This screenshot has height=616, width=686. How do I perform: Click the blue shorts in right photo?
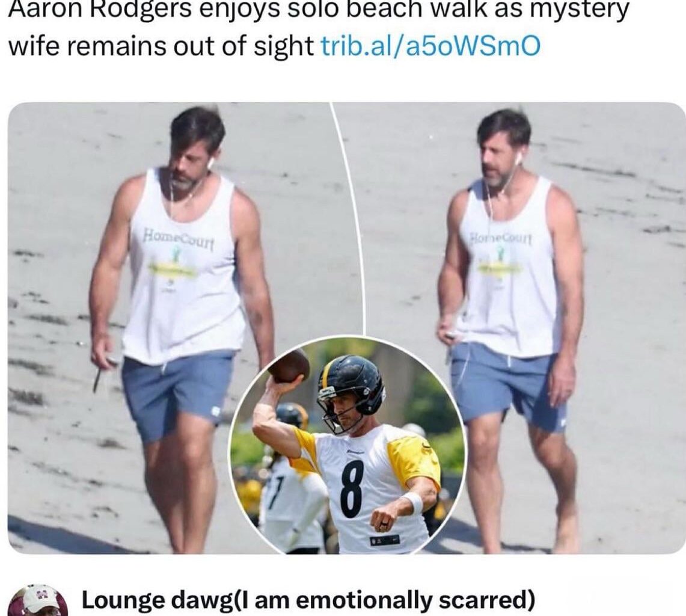point(507,385)
